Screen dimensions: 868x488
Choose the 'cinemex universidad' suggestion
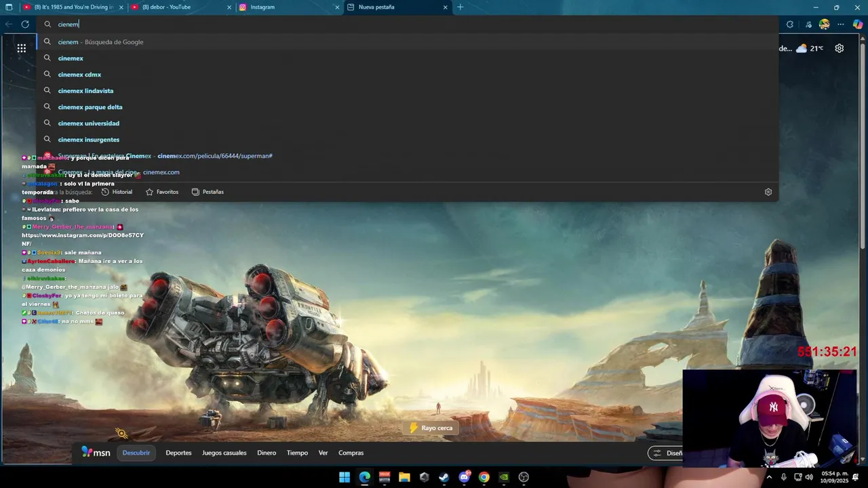pos(407,123)
